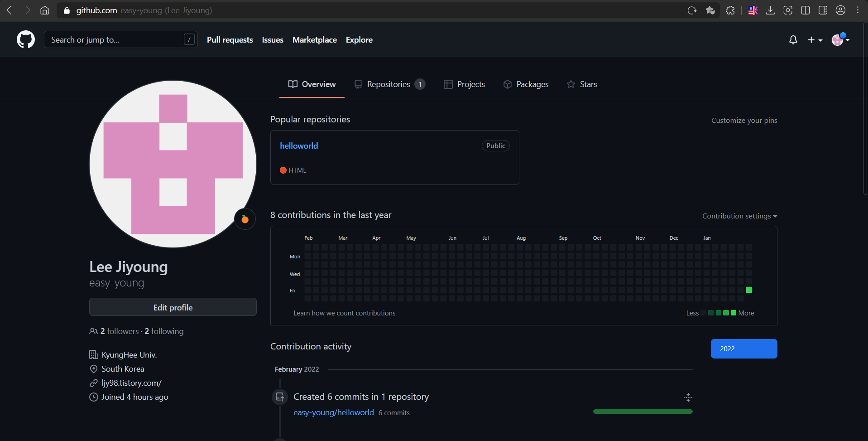Switch to the Overview tab
Image resolution: width=868 pixels, height=441 pixels.
pos(312,84)
